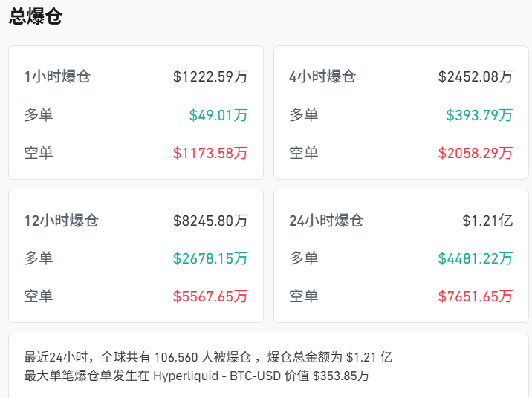Click the red $5567.65万 short value

point(210,296)
